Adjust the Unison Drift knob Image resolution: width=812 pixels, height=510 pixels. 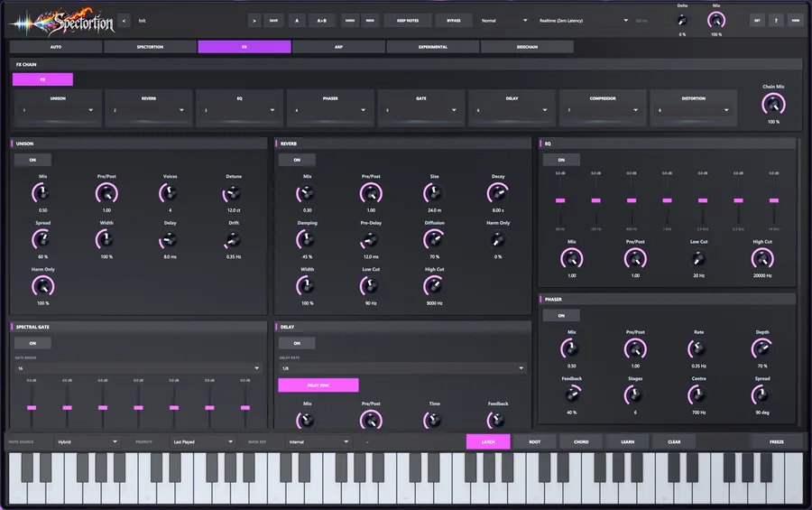pos(234,240)
